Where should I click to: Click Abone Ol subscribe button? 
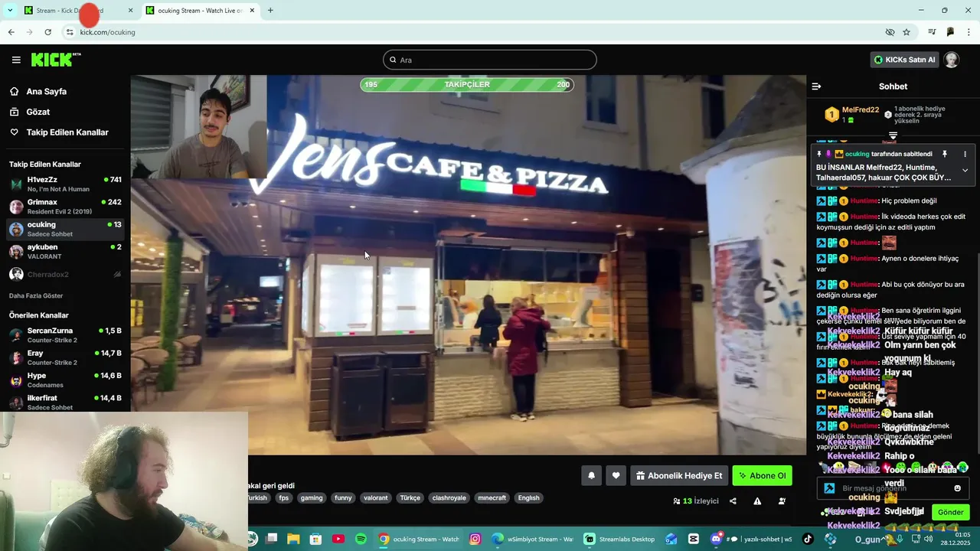pos(763,475)
